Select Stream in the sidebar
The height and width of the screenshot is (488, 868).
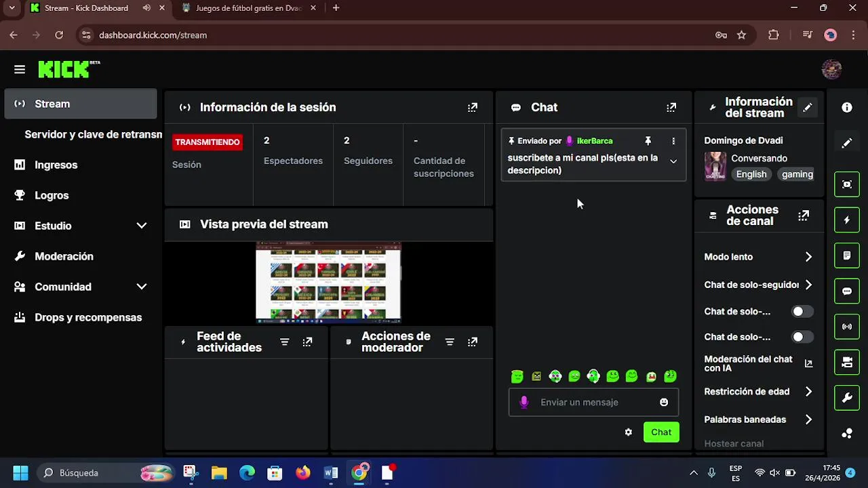point(80,104)
